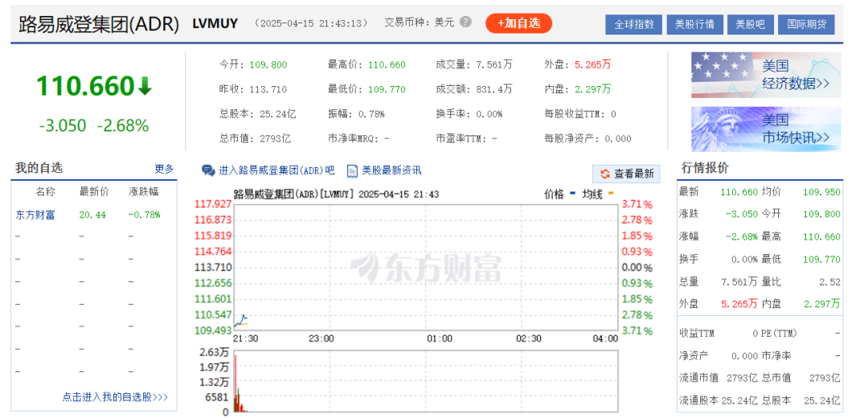
Task: Open 美国市场快讯 banner
Action: pos(766,129)
